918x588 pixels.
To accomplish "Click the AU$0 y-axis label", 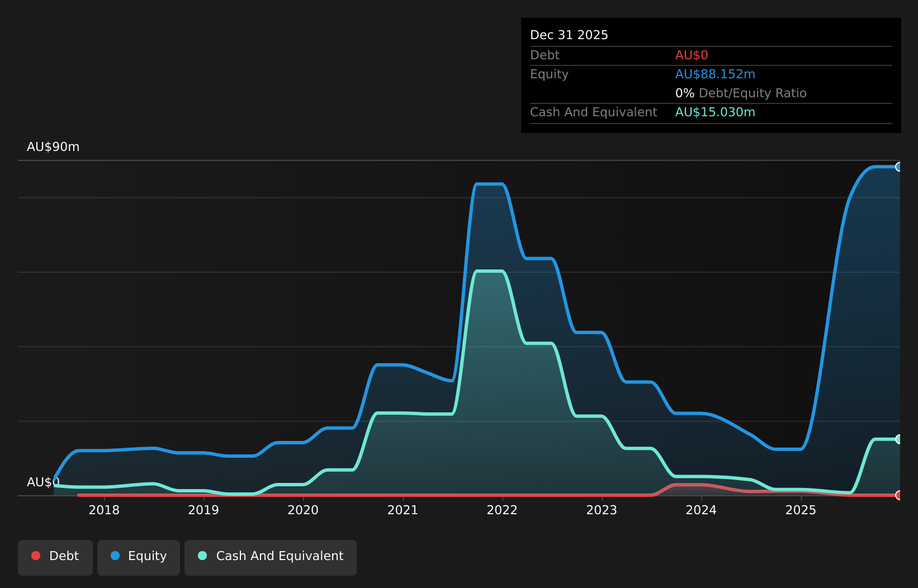I will coord(43,482).
